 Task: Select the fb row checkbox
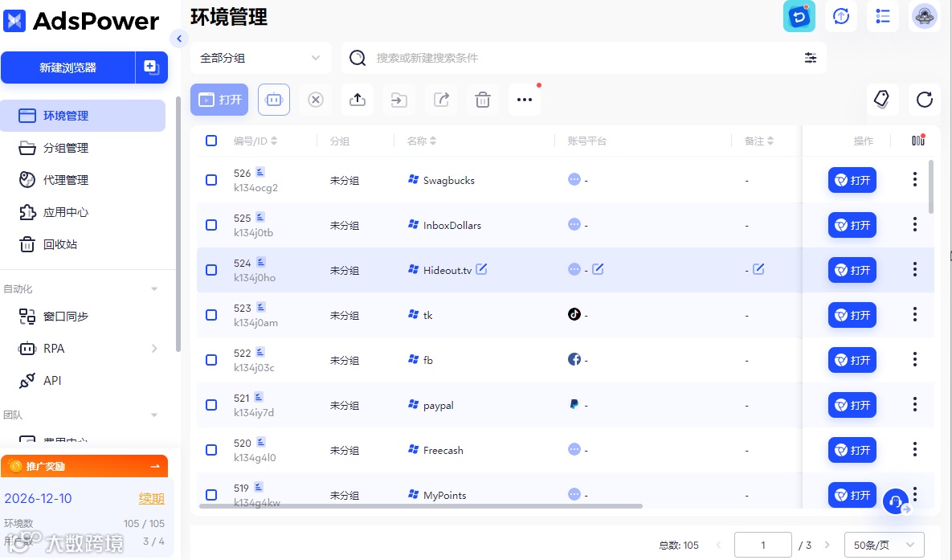(211, 360)
